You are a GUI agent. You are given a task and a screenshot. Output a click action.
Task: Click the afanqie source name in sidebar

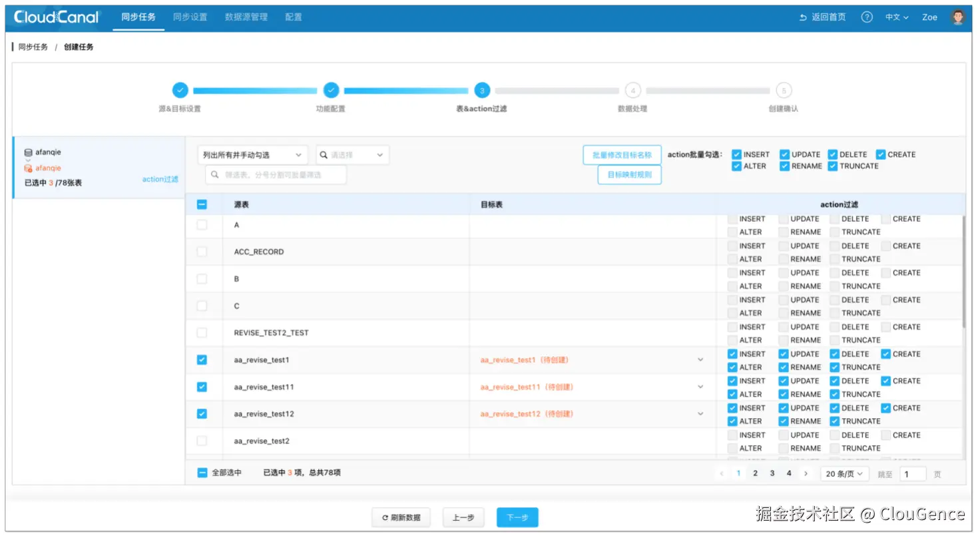(x=48, y=152)
